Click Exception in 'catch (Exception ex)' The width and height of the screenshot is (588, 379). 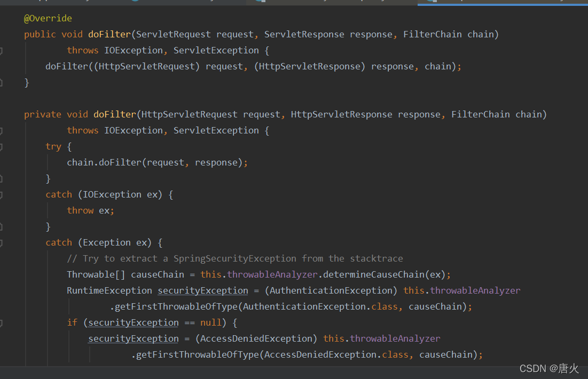(106, 242)
